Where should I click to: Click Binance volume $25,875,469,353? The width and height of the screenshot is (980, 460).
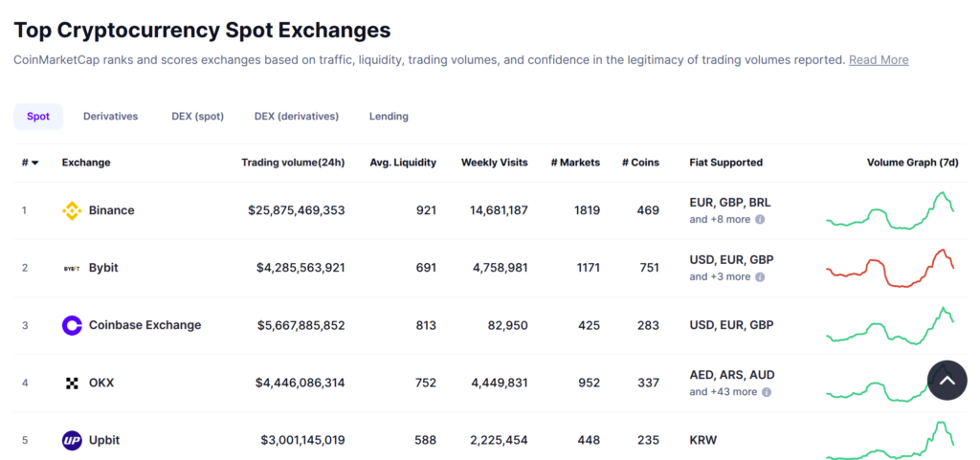pos(297,210)
